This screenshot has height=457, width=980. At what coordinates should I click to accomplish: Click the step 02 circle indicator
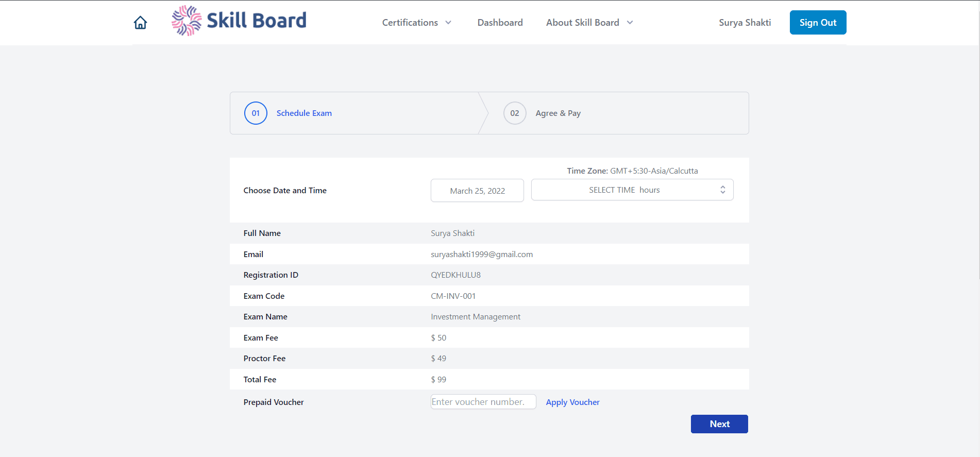(515, 113)
